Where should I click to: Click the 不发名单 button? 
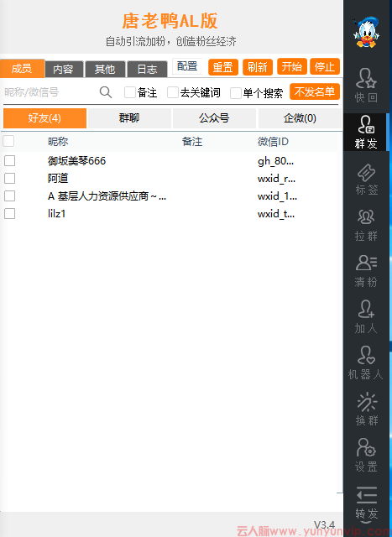tap(315, 91)
